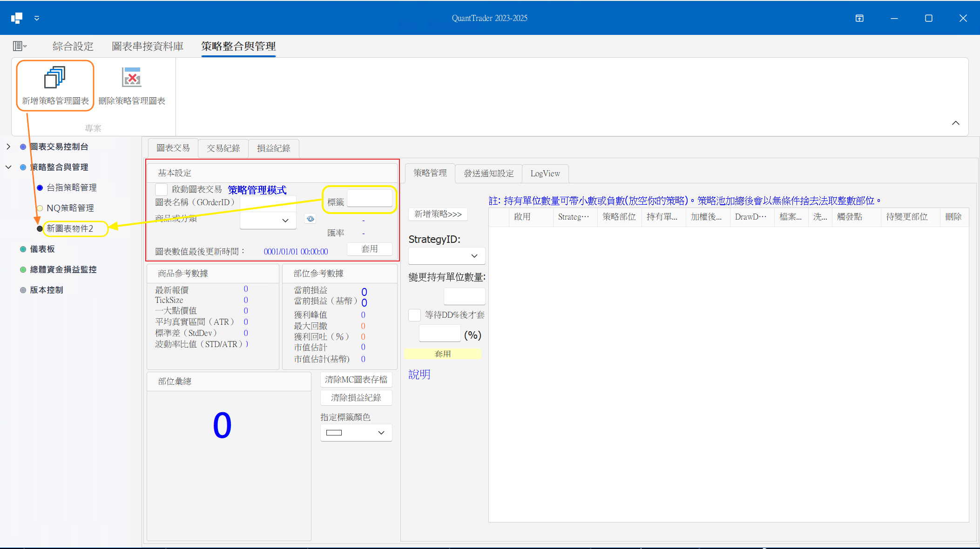Screen dimensions: 980x549
Task: Collapse the ribbon using the chevron
Action: point(955,123)
